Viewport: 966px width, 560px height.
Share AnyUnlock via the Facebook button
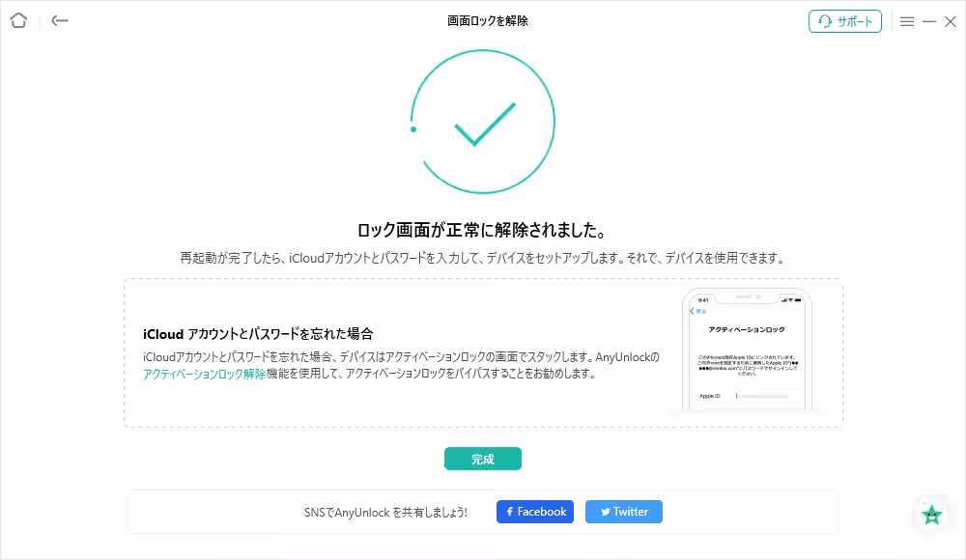(x=534, y=512)
